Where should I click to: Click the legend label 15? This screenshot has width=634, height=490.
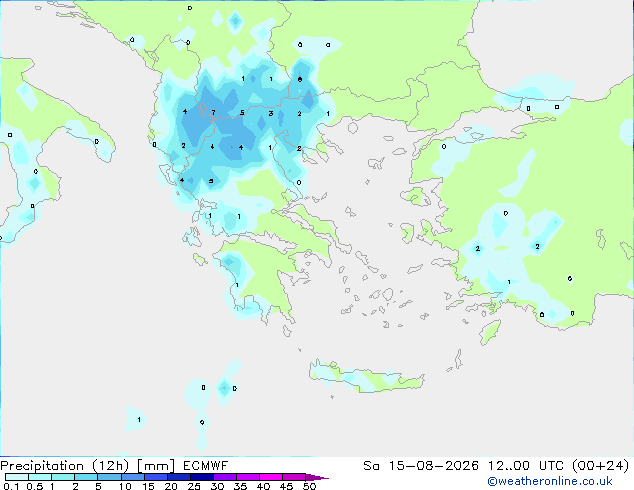click(x=148, y=486)
